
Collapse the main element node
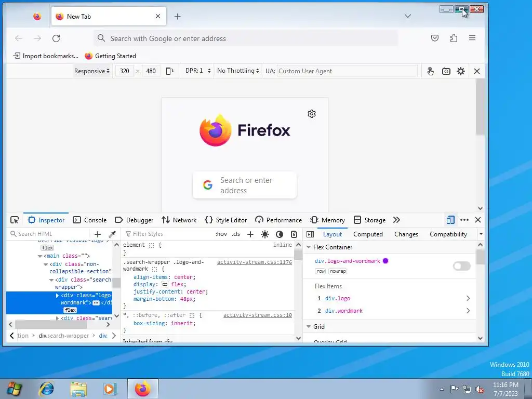(40, 256)
